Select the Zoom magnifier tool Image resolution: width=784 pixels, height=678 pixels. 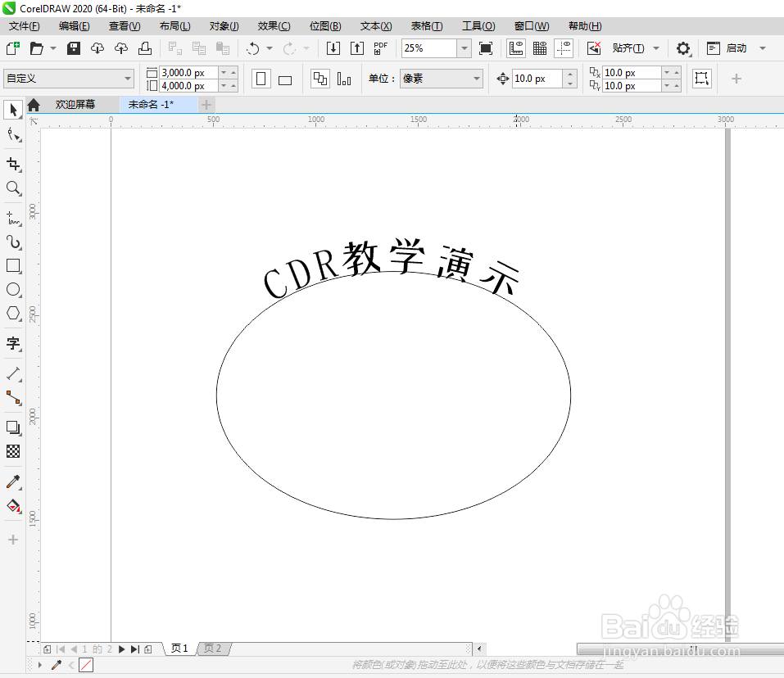point(13,188)
